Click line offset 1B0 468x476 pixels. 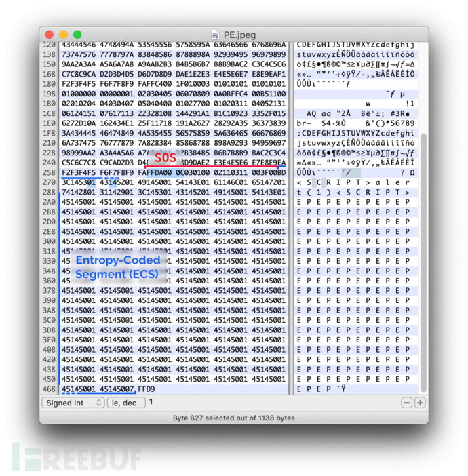coord(49,104)
